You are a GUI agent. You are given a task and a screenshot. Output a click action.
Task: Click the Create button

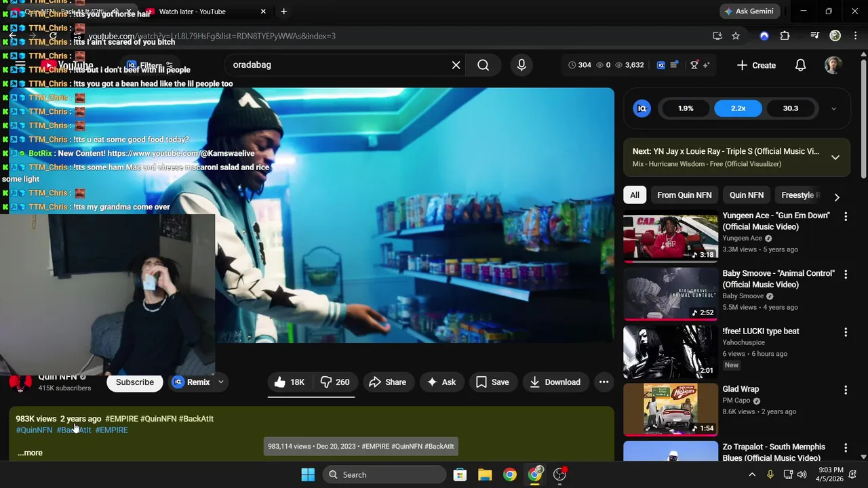(756, 65)
